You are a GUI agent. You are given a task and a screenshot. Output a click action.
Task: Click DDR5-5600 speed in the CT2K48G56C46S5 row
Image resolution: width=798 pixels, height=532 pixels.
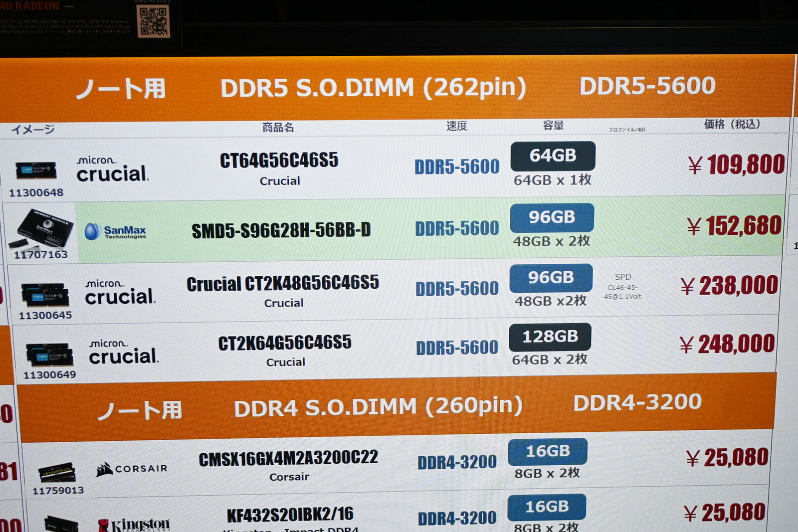(x=457, y=289)
